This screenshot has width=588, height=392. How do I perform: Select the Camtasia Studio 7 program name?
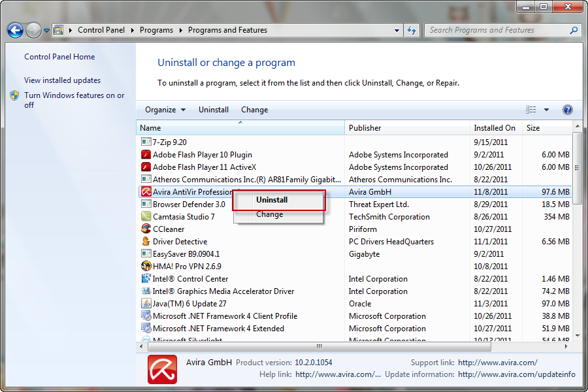pos(184,216)
